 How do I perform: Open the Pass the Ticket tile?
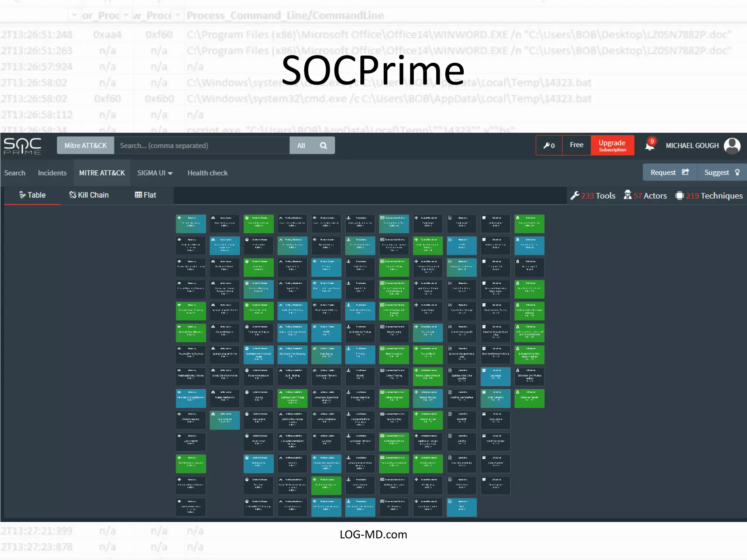(428, 355)
